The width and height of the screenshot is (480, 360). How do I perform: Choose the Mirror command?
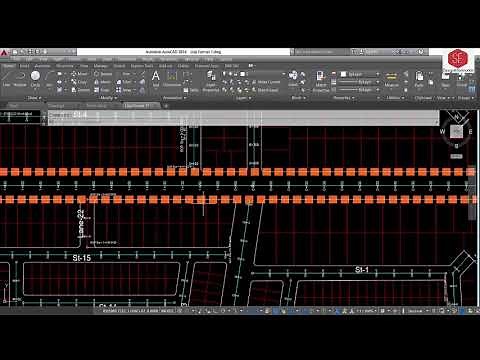click(102, 82)
